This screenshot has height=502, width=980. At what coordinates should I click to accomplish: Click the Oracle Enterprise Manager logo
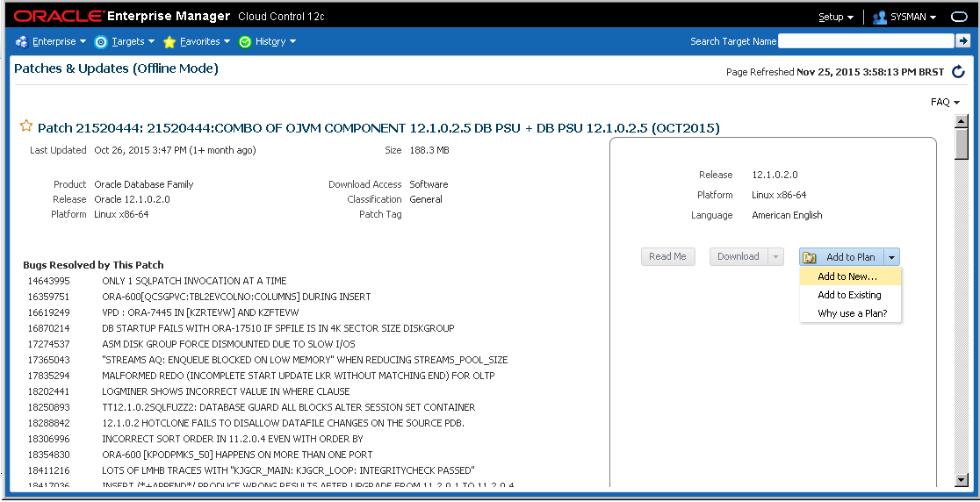(122, 16)
